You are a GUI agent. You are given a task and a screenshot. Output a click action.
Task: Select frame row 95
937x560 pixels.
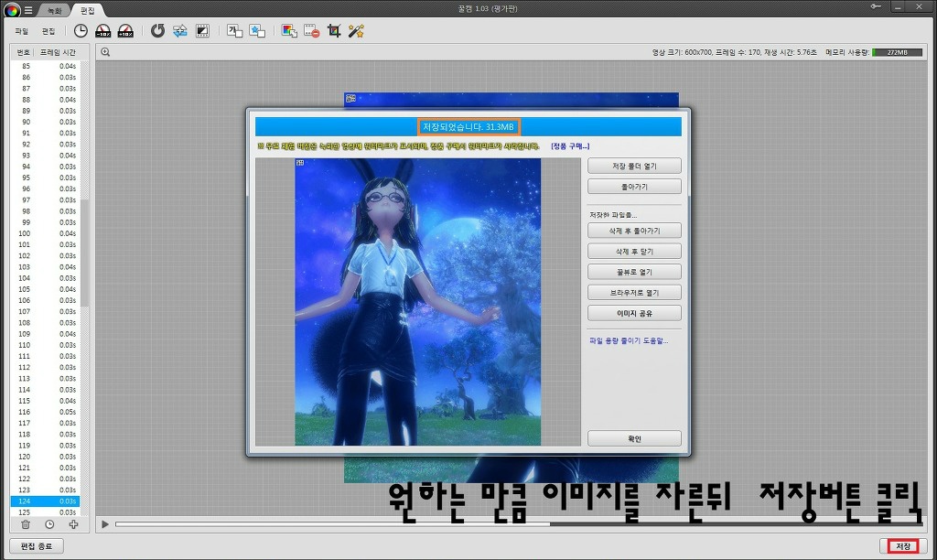45,178
